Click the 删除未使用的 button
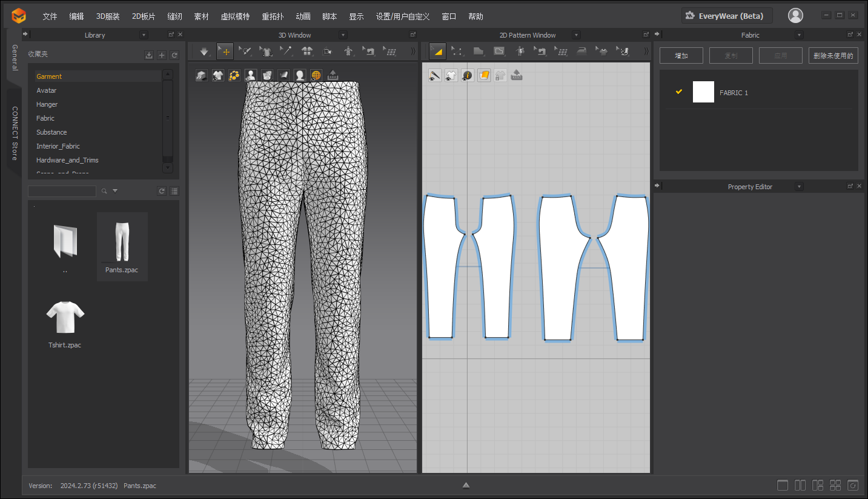The height and width of the screenshot is (499, 868). [833, 56]
